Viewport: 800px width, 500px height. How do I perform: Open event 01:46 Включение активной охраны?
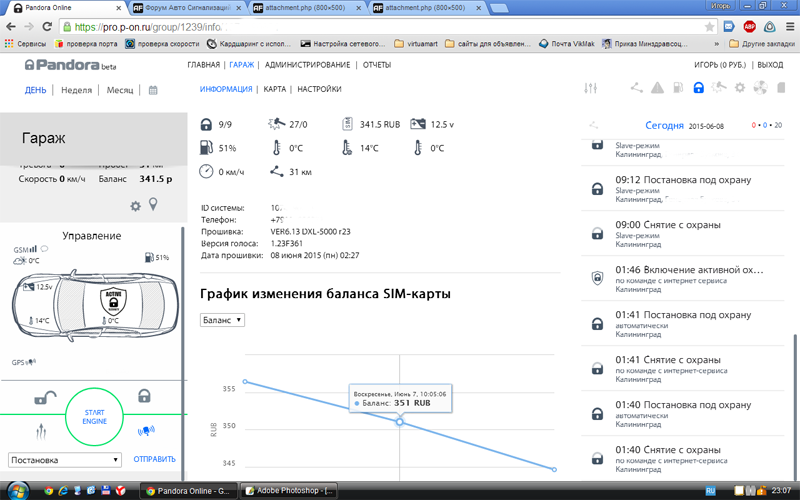pyautogui.click(x=683, y=279)
